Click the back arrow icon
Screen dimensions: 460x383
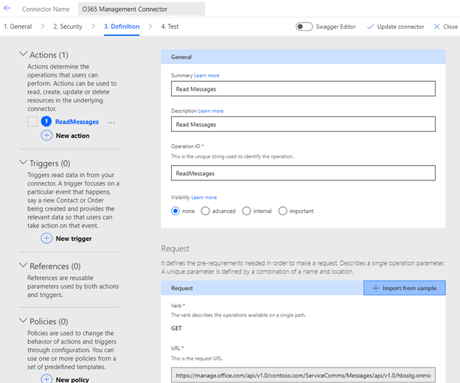click(x=7, y=9)
